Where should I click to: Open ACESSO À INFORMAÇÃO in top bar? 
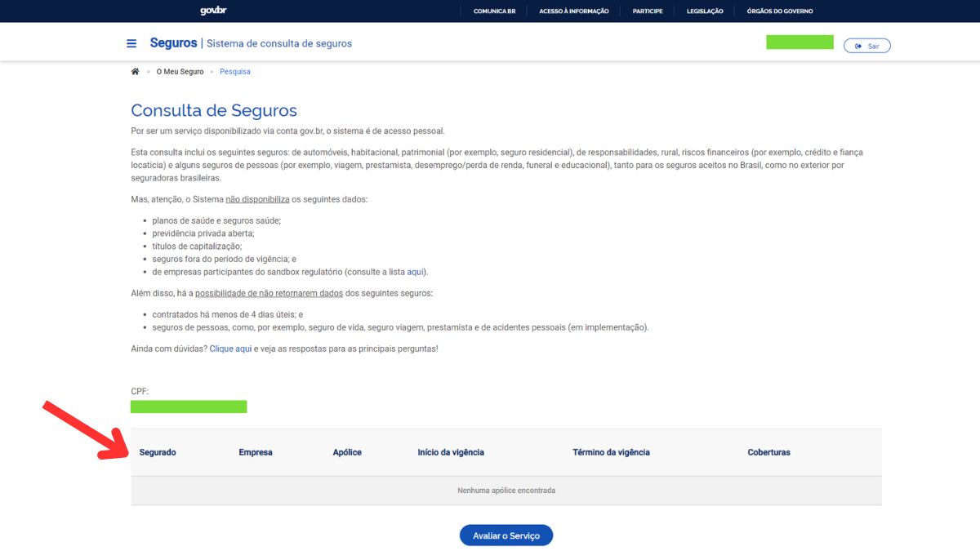(x=573, y=11)
